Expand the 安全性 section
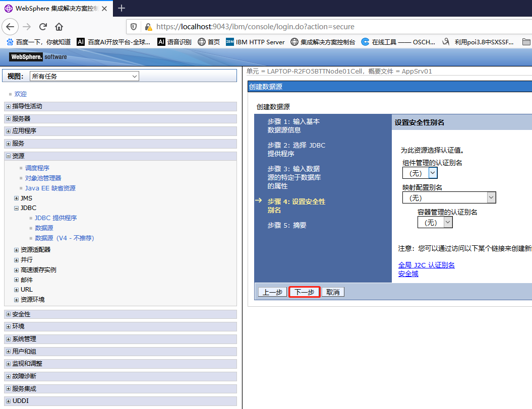The width and height of the screenshot is (532, 409). click(9, 314)
